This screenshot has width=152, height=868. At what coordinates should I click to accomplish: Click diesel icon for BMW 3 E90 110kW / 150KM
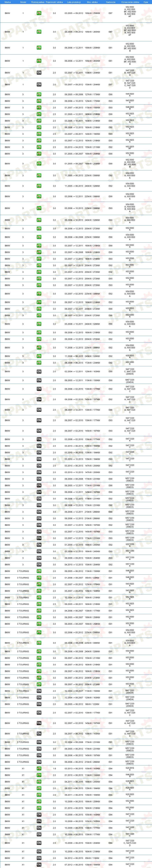pos(39,380)
